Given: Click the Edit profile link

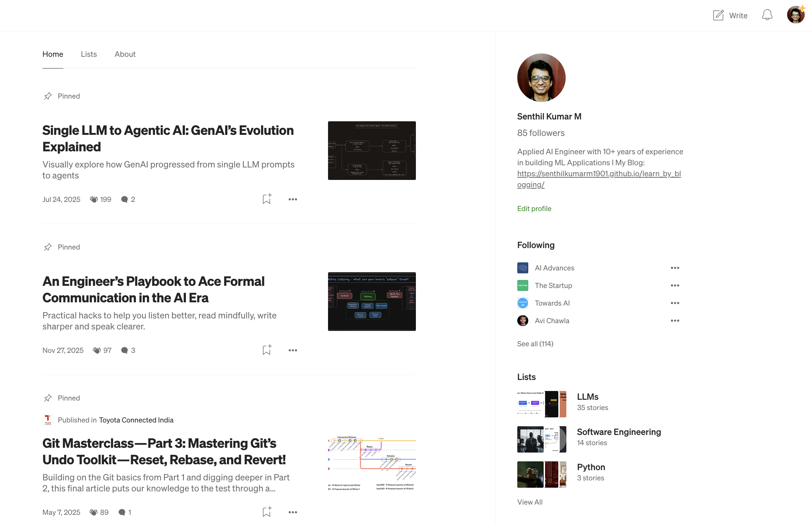Looking at the screenshot, I should 534,208.
